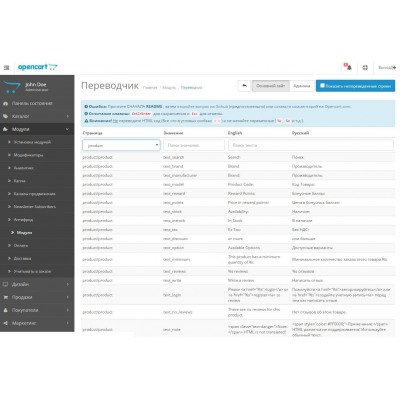This screenshot has height=400, width=400.
Task: Expand the Дизайн menu chevron
Action: [x=68, y=284]
